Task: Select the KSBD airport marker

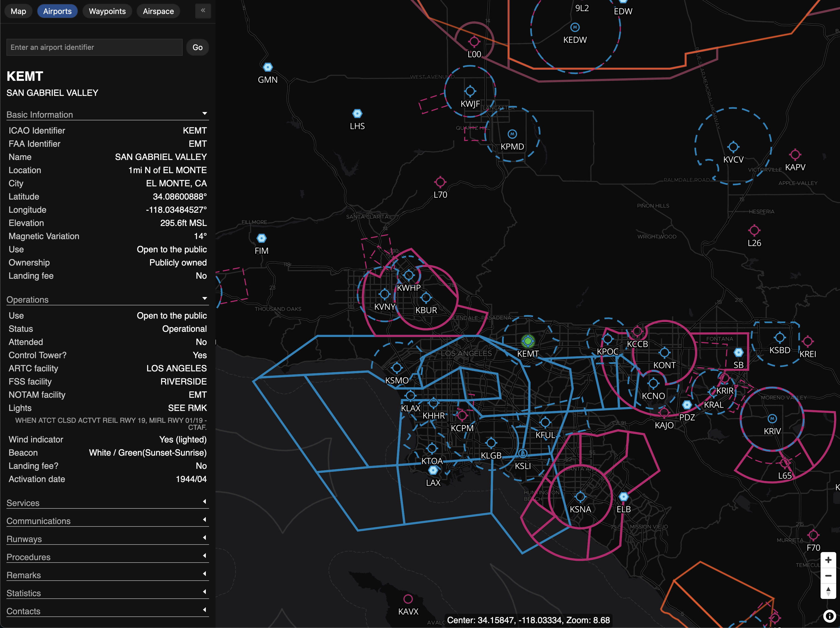Action: [x=780, y=337]
